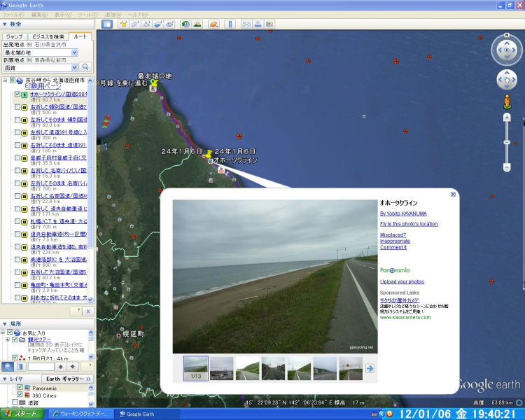Click the Record a Tour icon
525x420 pixels.
[x=170, y=24]
